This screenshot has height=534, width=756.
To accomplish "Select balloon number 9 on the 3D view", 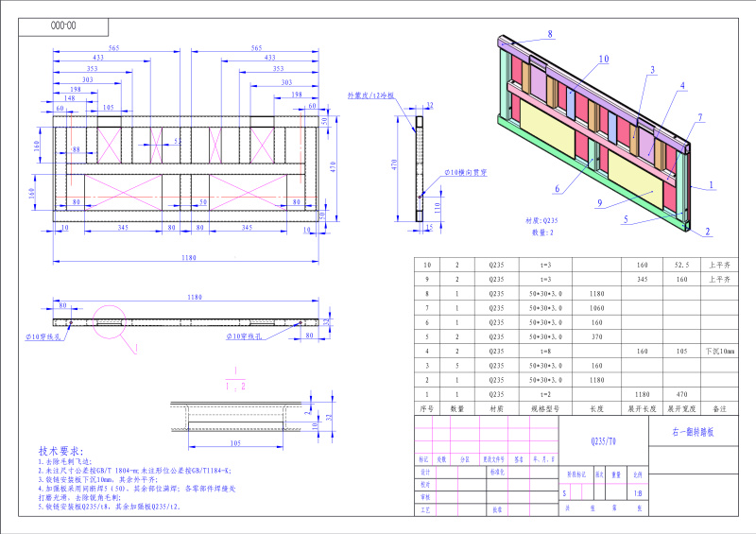I will pos(599,203).
